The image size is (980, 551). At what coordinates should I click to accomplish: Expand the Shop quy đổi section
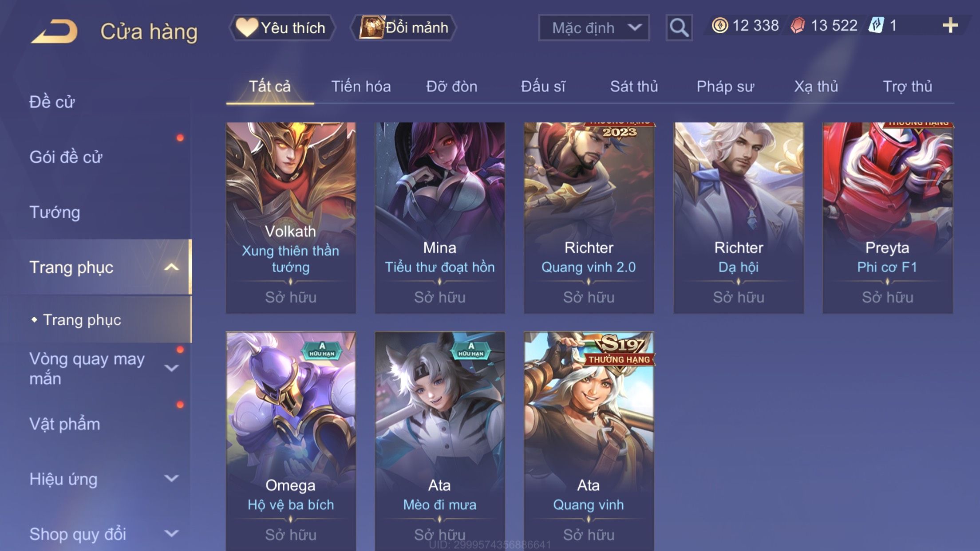coord(171,534)
